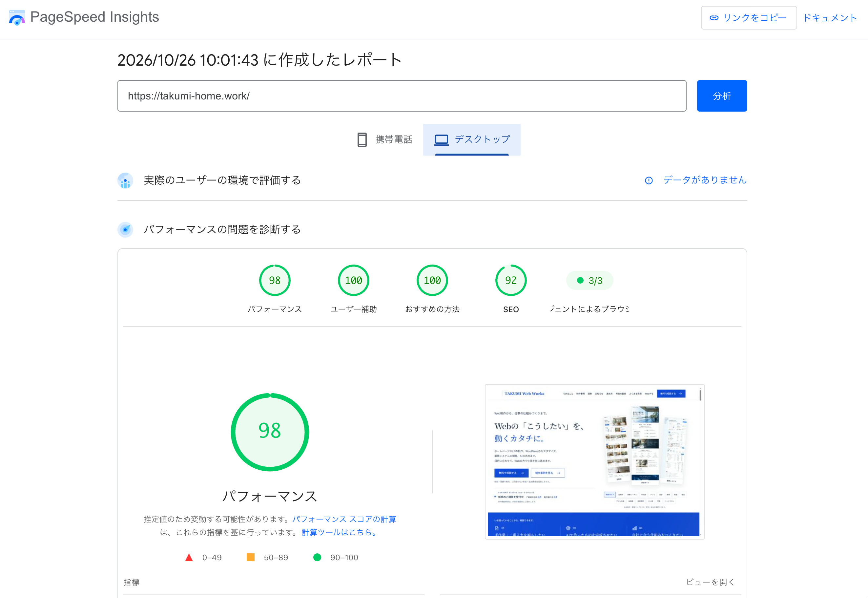
Task: Jump to the おすすめの方法 100 score gauge
Action: coord(432,280)
